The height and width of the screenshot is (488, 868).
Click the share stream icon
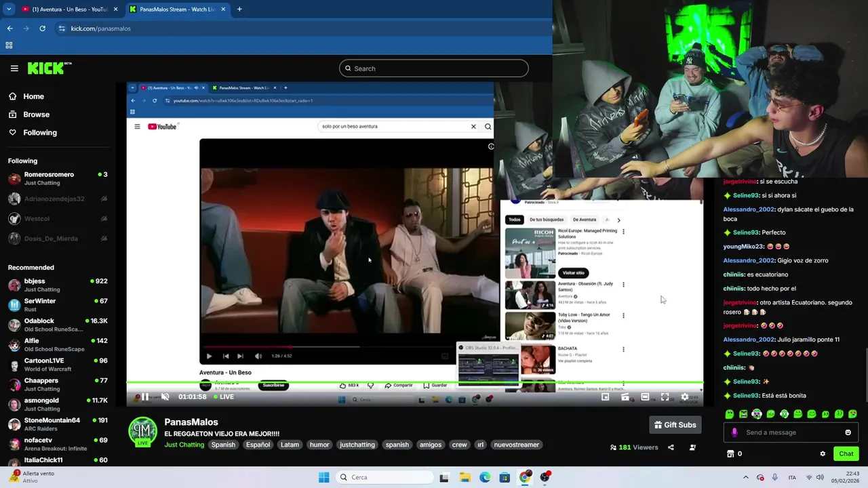coord(671,447)
